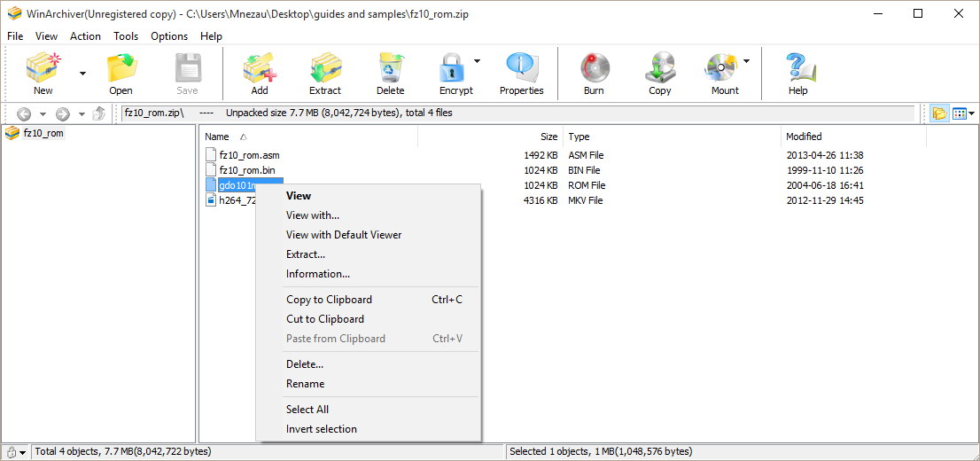
Task: Open the back history dropdown arrow
Action: pos(43,113)
